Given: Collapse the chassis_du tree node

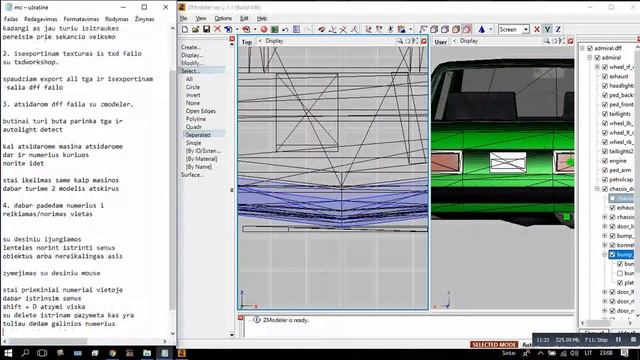Looking at the screenshot, I should click(597, 189).
